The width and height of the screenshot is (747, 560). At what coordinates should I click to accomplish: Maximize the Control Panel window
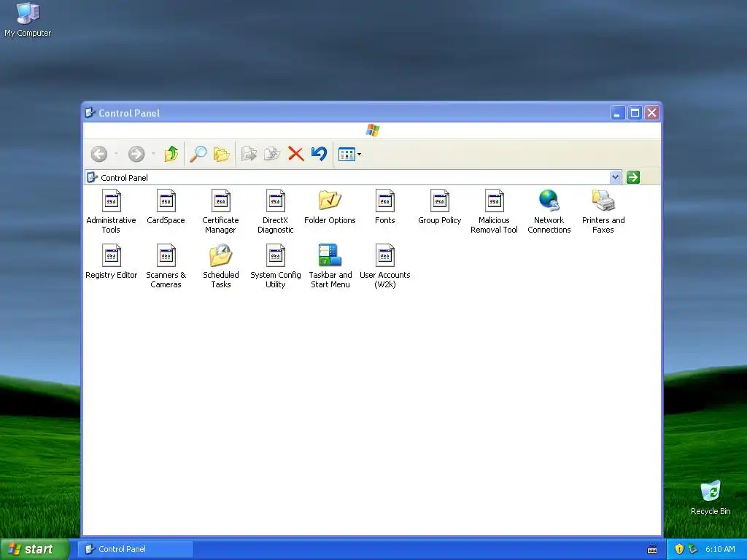pyautogui.click(x=635, y=113)
